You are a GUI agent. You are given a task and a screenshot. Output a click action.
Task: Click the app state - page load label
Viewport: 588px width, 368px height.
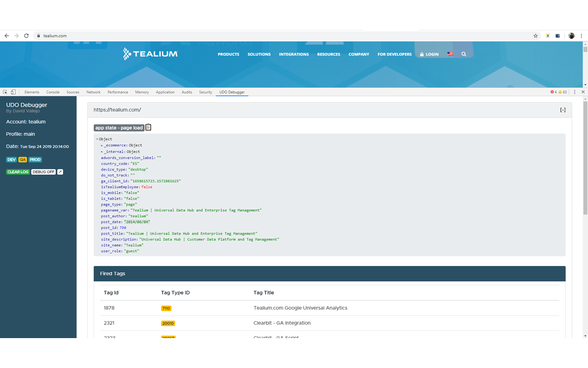point(119,128)
